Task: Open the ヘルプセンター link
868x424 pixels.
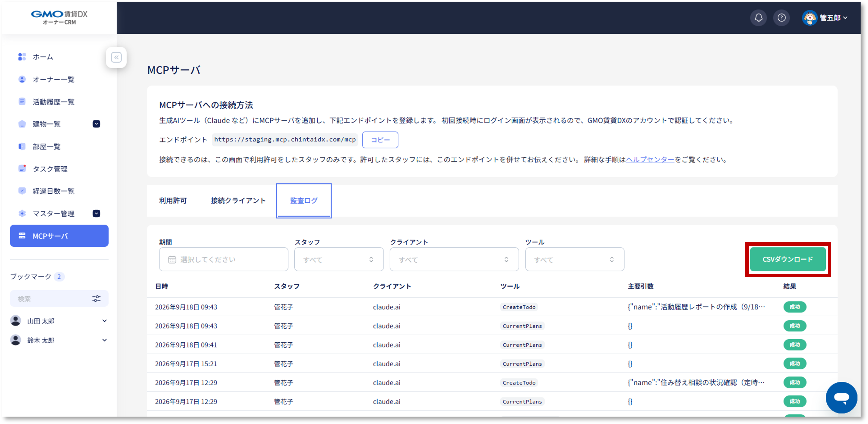Action: tap(650, 160)
